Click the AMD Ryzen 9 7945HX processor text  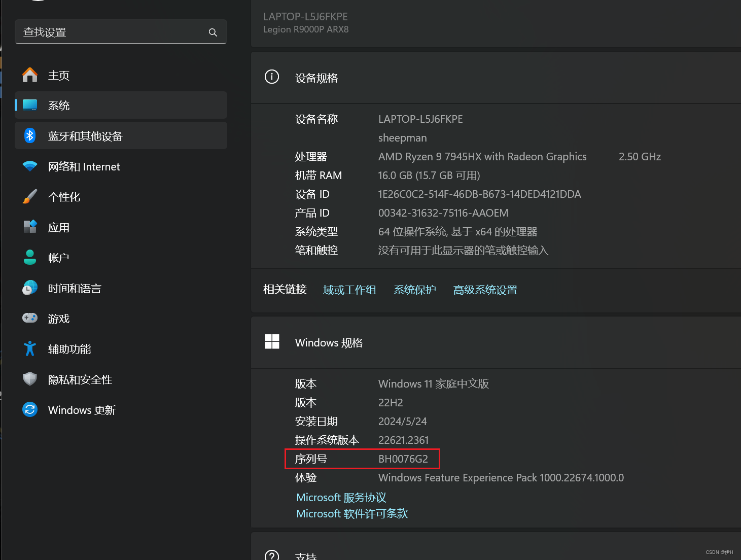pos(482,157)
